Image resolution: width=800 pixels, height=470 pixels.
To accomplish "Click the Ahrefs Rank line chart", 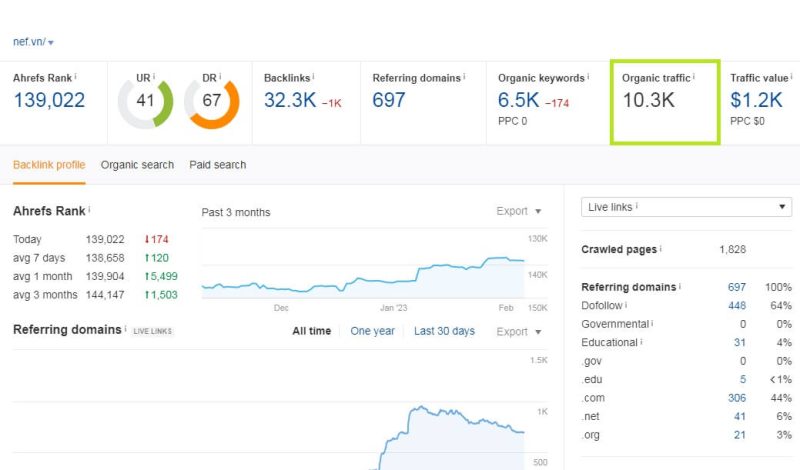I will (x=363, y=276).
